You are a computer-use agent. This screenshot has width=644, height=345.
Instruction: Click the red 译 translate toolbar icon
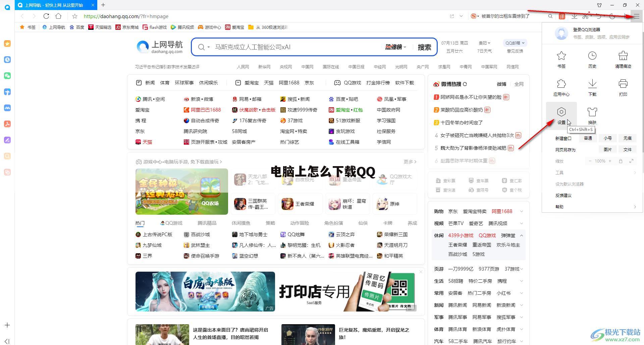coord(562,16)
